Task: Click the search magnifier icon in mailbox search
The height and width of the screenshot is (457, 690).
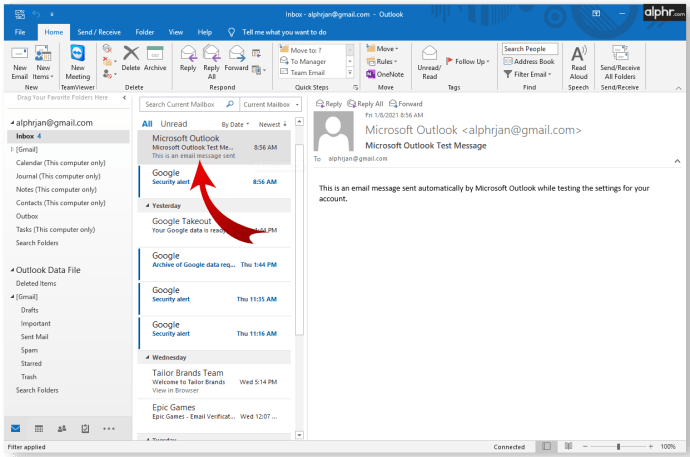Action: point(230,104)
